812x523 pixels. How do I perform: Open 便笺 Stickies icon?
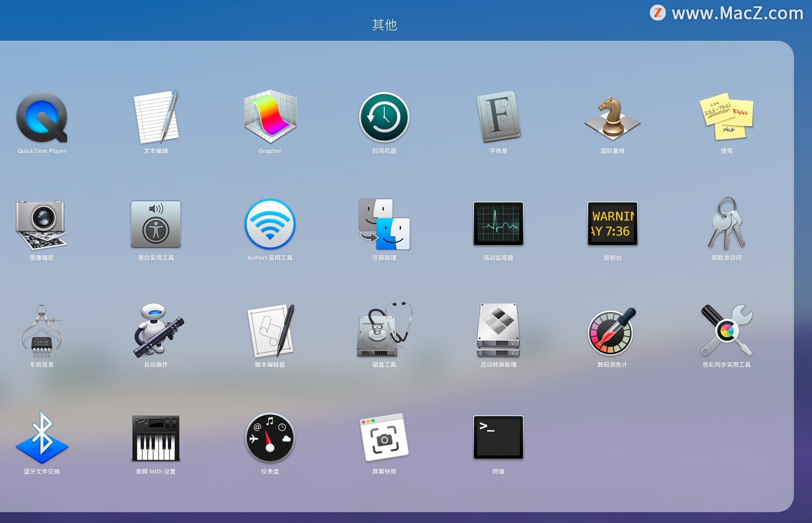(x=727, y=117)
